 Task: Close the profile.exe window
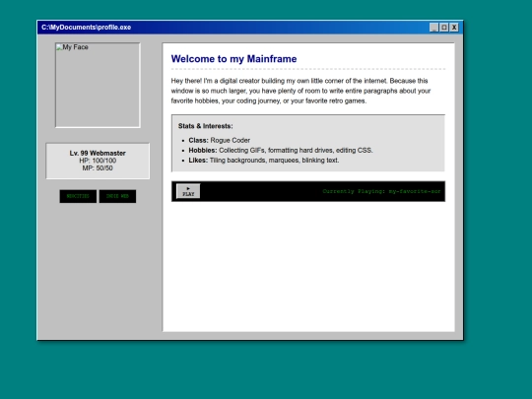[454, 28]
